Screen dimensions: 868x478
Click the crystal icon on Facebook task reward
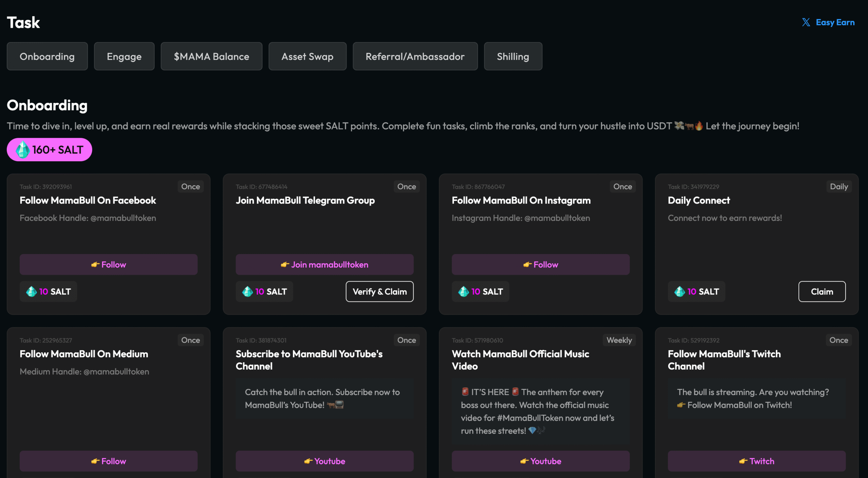[x=32, y=292]
